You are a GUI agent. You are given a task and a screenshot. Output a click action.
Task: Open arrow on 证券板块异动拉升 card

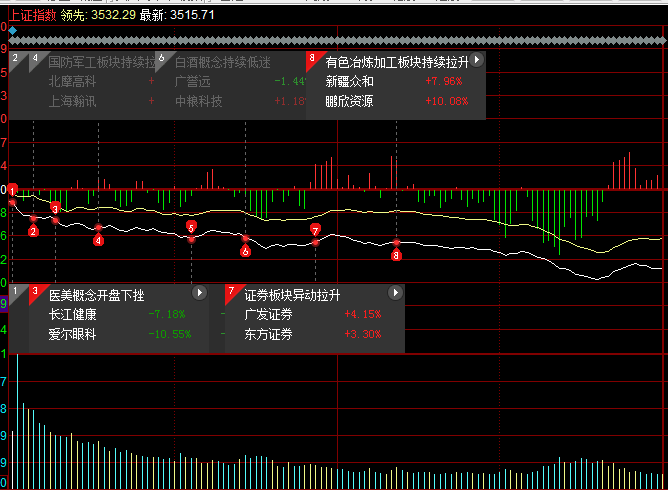(x=395, y=293)
